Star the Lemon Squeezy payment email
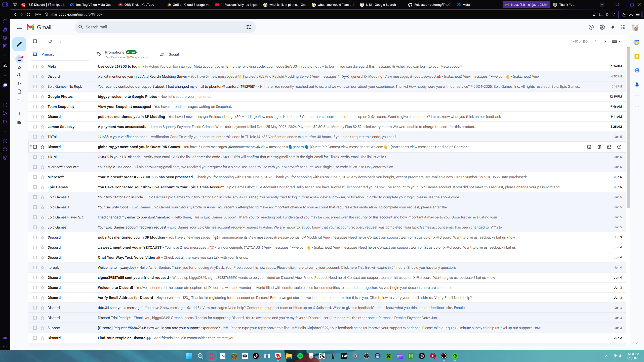The height and width of the screenshot is (362, 644). pos(43,127)
